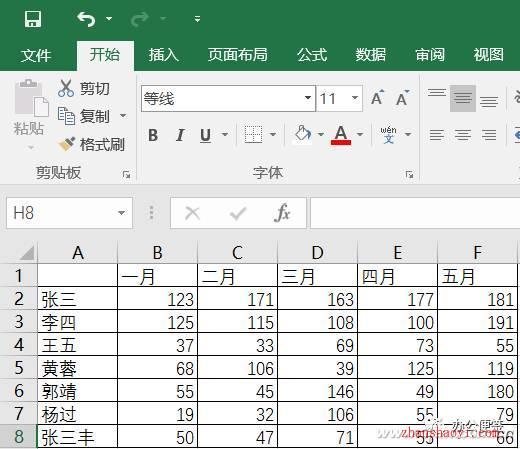
Task: Click the 一月 header cell
Action: click(x=158, y=276)
